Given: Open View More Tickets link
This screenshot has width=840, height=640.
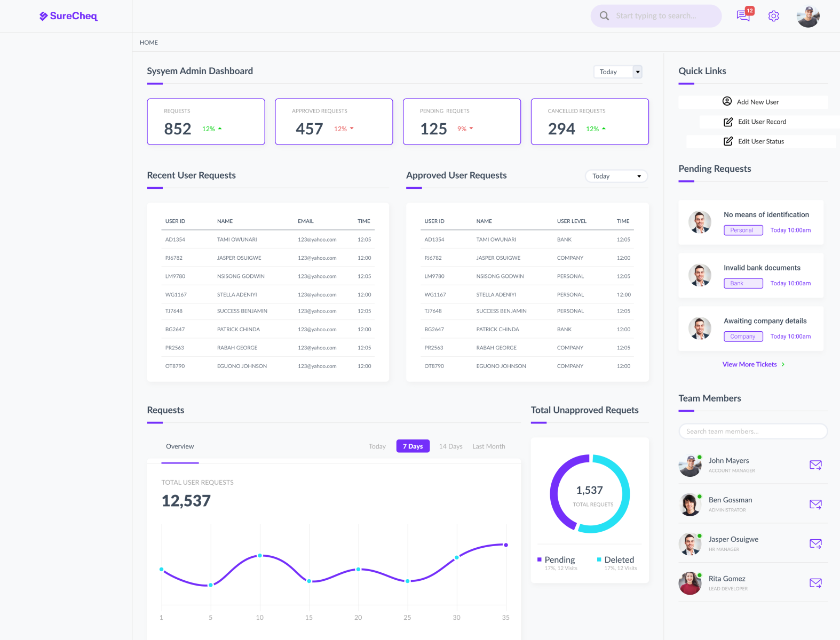Looking at the screenshot, I should tap(750, 364).
